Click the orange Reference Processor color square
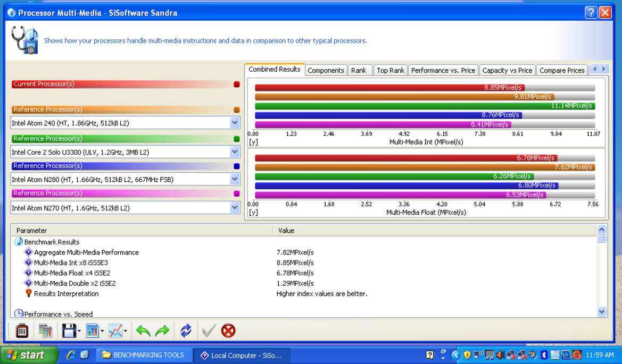This screenshot has height=364, width=622. 237,109
